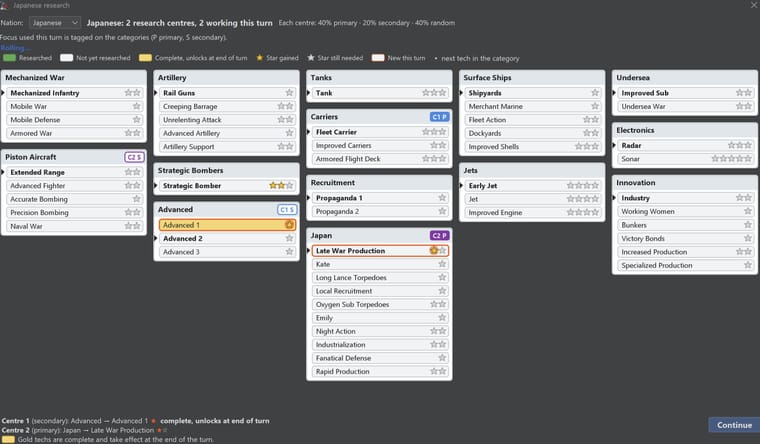Select the Electronics category header
The image size is (760, 444).
684,130
